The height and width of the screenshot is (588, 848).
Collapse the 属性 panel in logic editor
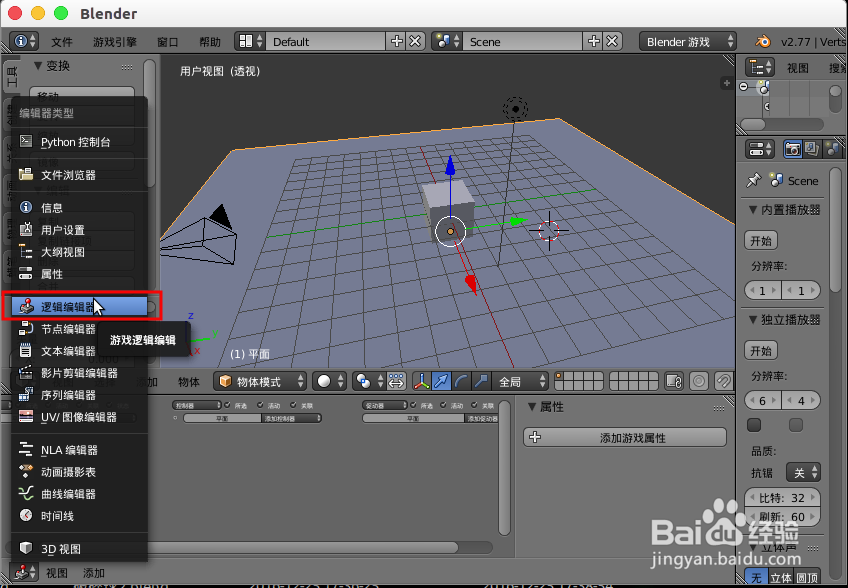click(532, 406)
